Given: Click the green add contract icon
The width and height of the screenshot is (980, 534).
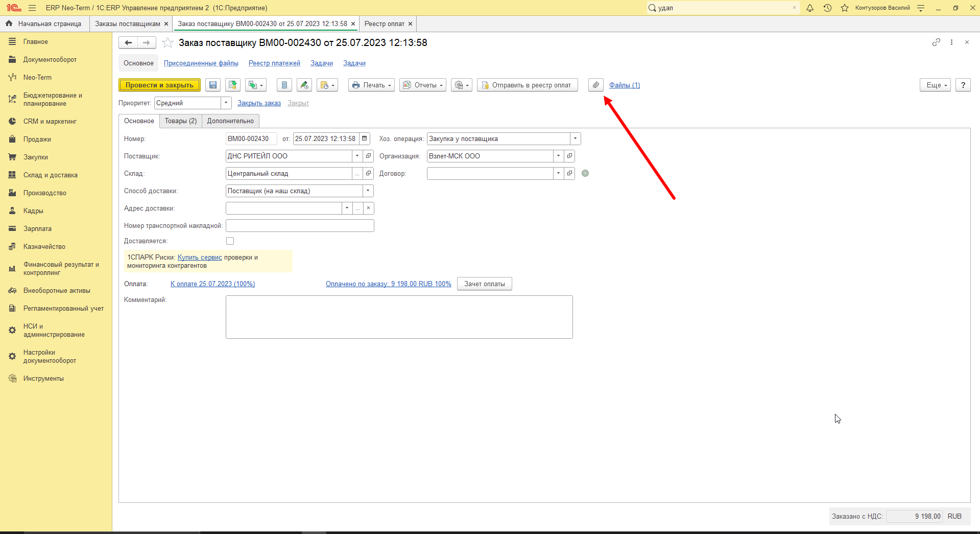Looking at the screenshot, I should point(585,173).
